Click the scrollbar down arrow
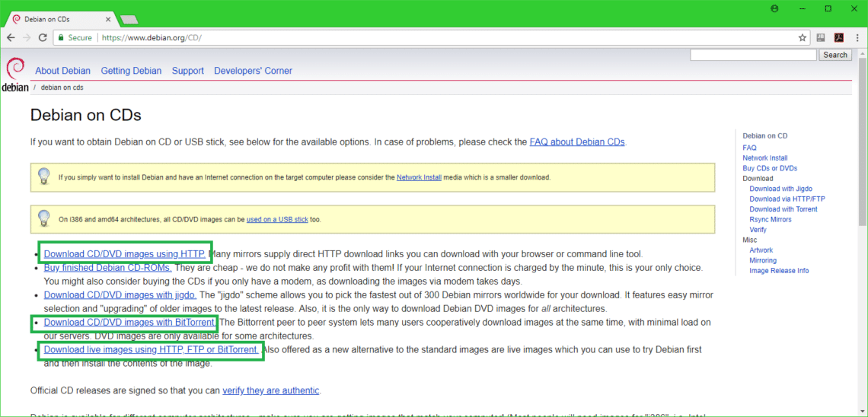This screenshot has height=417, width=868. 863,412
